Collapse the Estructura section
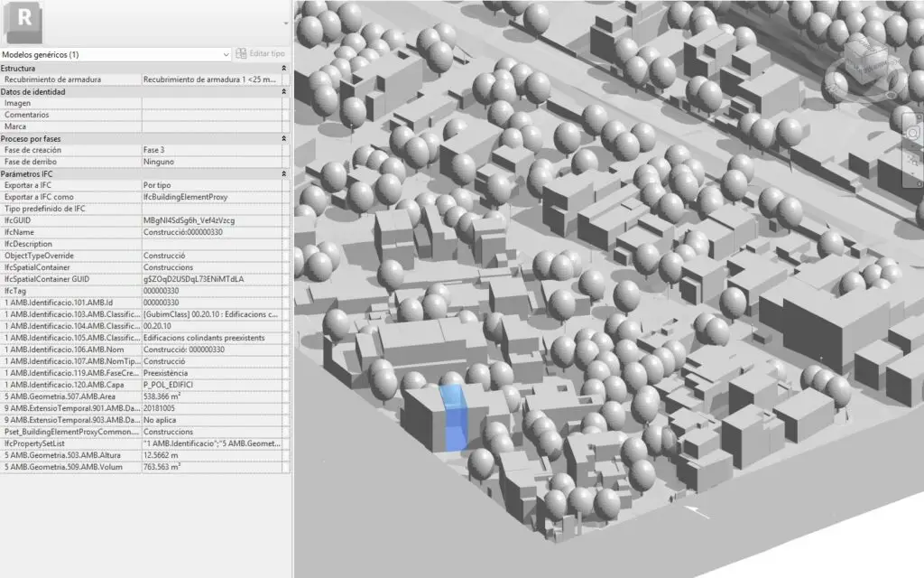This screenshot has width=924, height=578. [284, 68]
